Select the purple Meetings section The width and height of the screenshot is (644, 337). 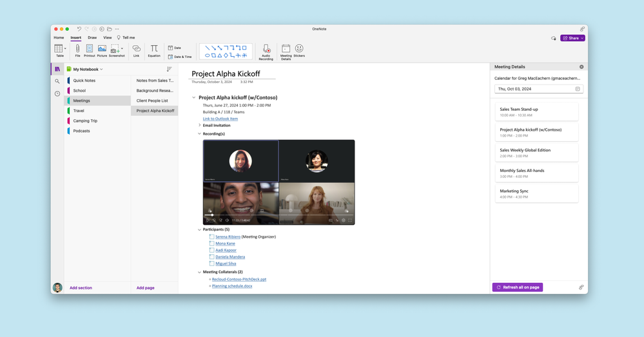click(98, 101)
